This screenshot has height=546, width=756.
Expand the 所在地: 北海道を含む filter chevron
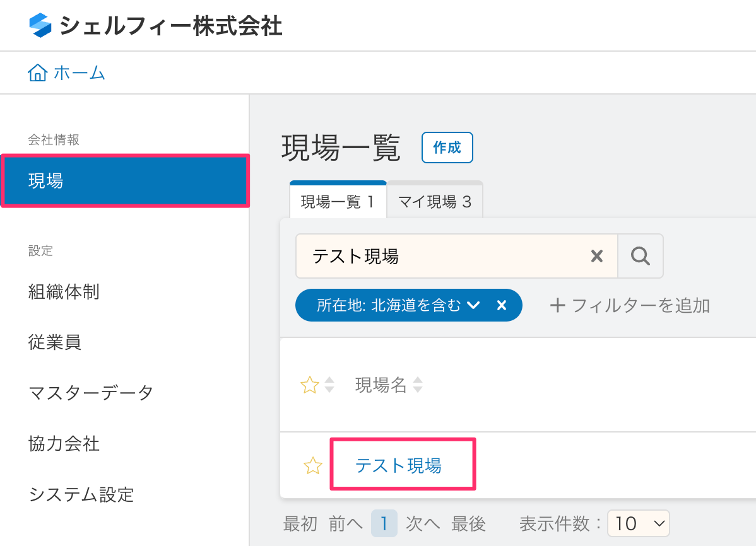(x=473, y=306)
